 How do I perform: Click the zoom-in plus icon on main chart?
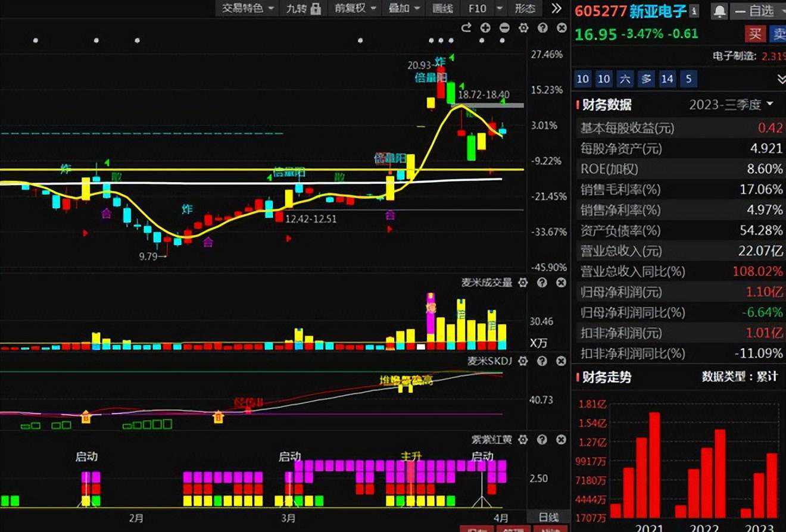[485, 28]
